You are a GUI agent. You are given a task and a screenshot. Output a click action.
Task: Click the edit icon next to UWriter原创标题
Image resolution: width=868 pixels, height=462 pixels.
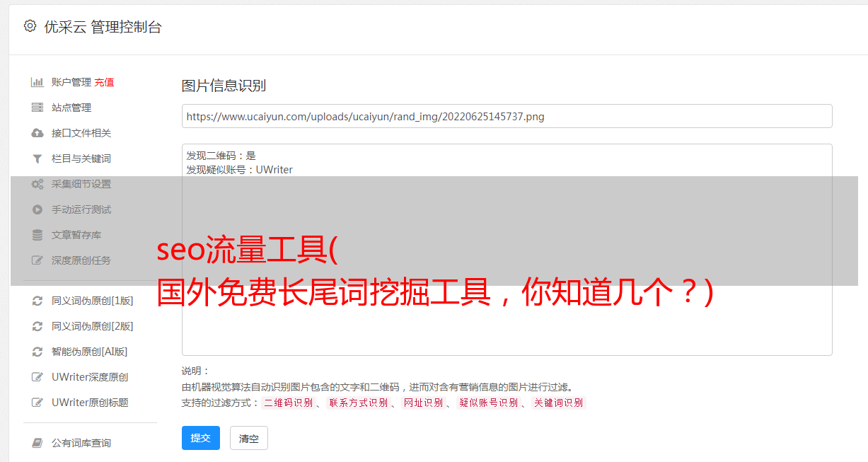[x=37, y=403]
